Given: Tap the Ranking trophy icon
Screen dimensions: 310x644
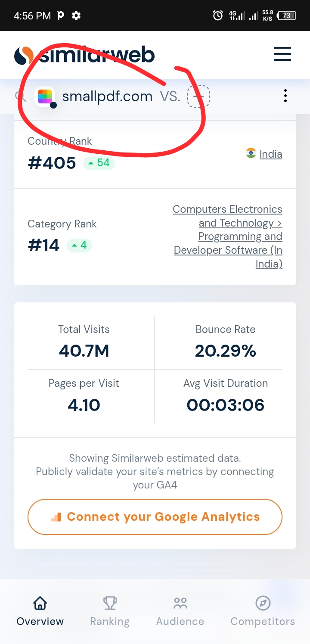Looking at the screenshot, I should pyautogui.click(x=110, y=603).
